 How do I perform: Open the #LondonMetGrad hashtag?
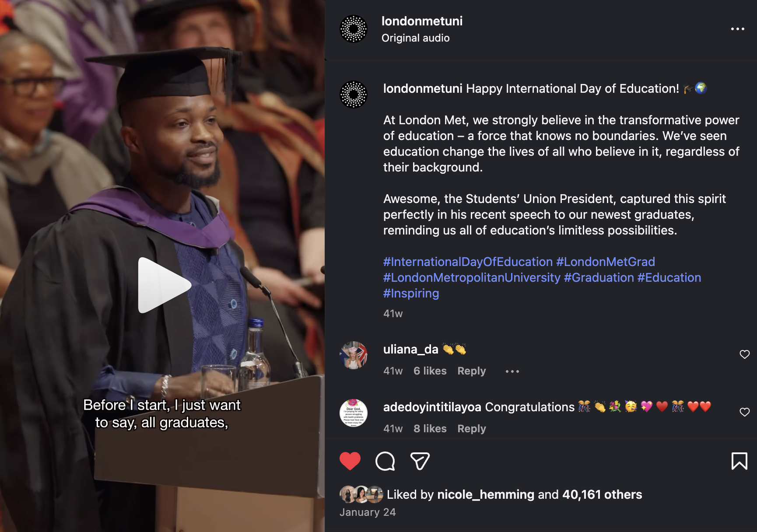coord(605,262)
